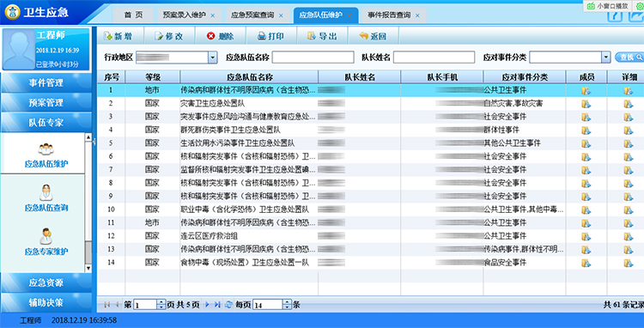
Task: Open details icon for row 5 生活饮用水污染
Action: [x=628, y=143]
